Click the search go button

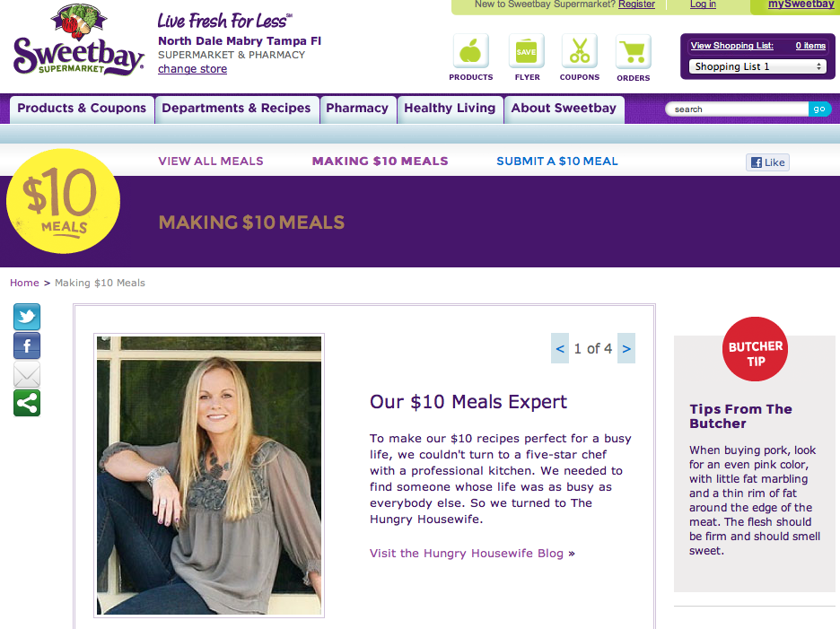coord(819,109)
